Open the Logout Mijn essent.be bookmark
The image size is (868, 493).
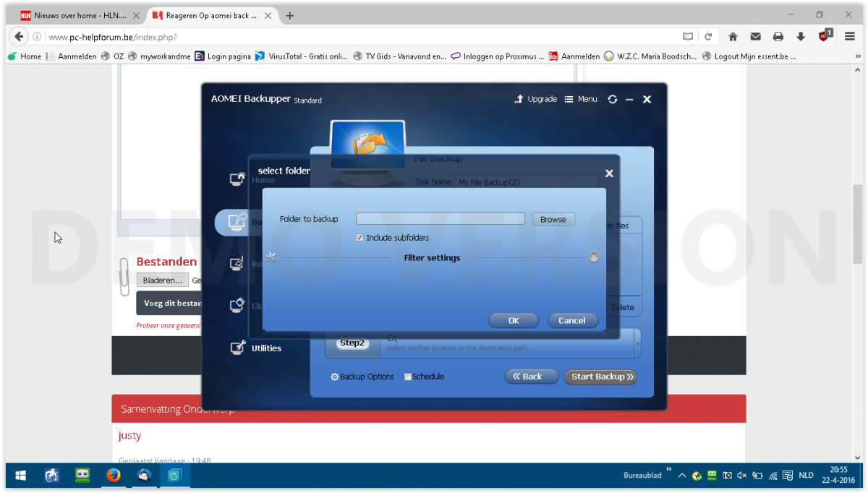(x=749, y=56)
